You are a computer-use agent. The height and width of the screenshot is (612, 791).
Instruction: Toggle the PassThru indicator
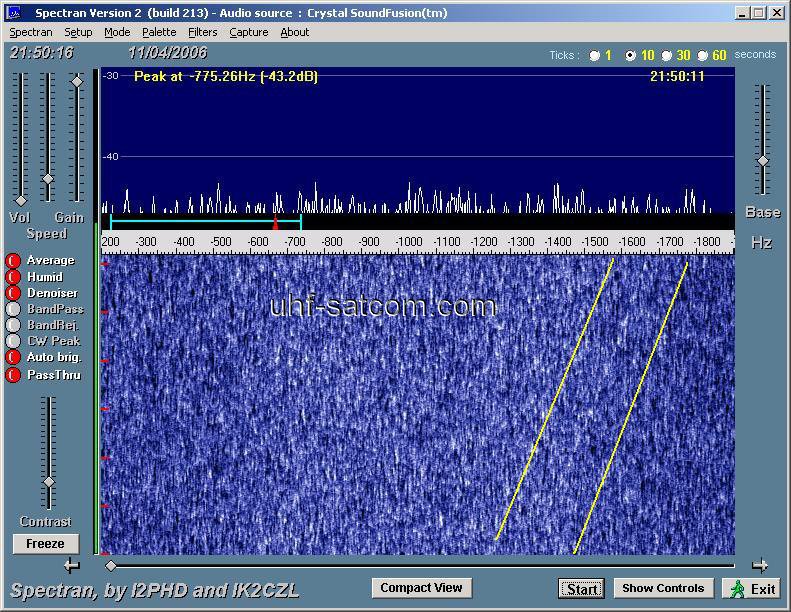(x=13, y=375)
